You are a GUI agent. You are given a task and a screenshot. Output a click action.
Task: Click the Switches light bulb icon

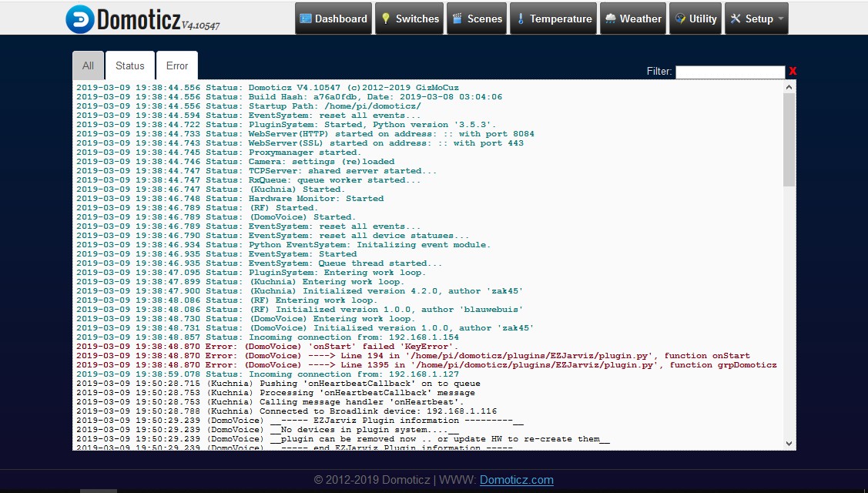pyautogui.click(x=386, y=18)
